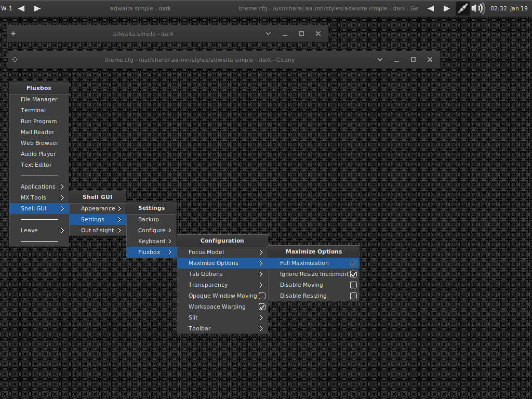
Task: Open Transparency submenu
Action: coord(222,285)
